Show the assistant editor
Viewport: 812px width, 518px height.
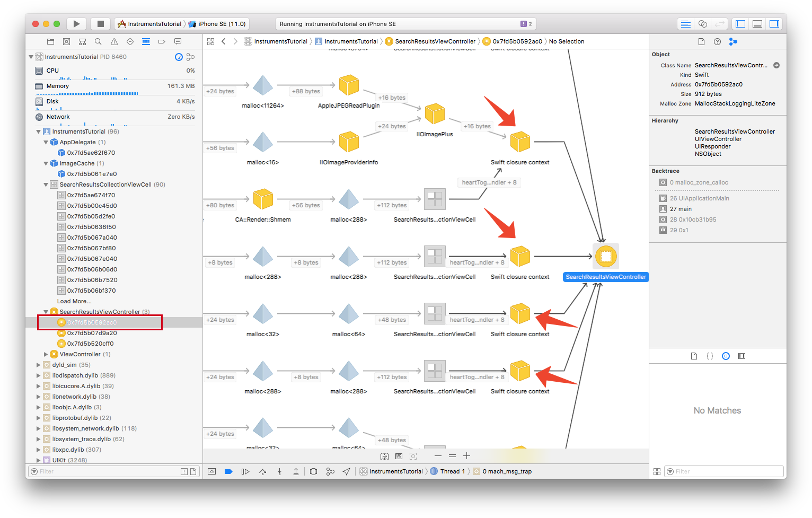702,24
